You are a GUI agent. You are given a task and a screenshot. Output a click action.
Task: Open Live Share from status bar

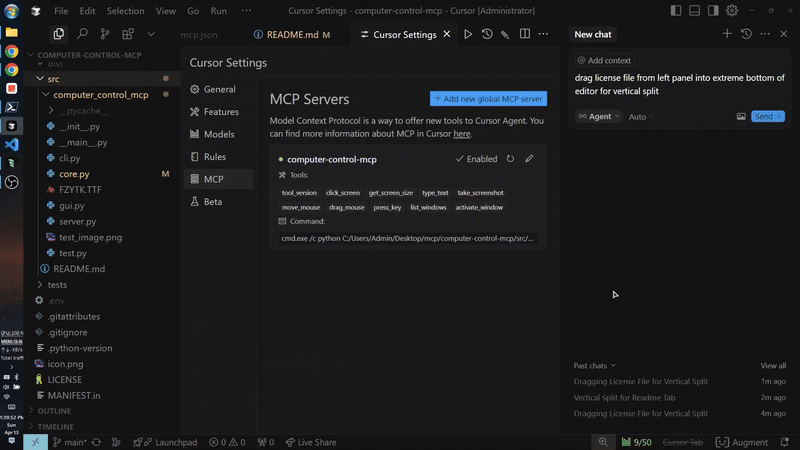point(310,442)
